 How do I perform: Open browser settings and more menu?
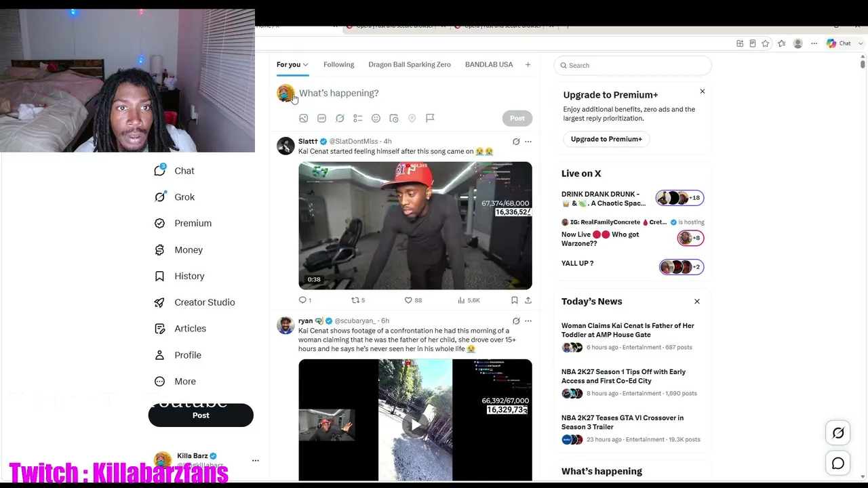click(x=814, y=43)
